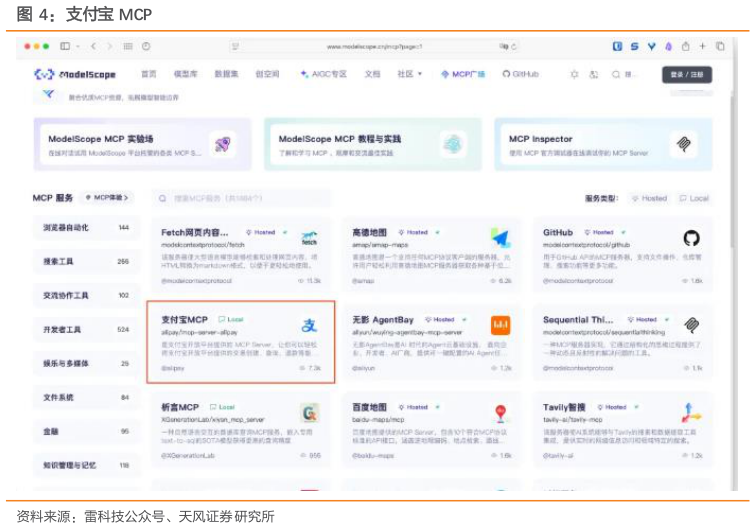
Task: Expand the 社区 dropdown in navigation
Action: (x=410, y=74)
